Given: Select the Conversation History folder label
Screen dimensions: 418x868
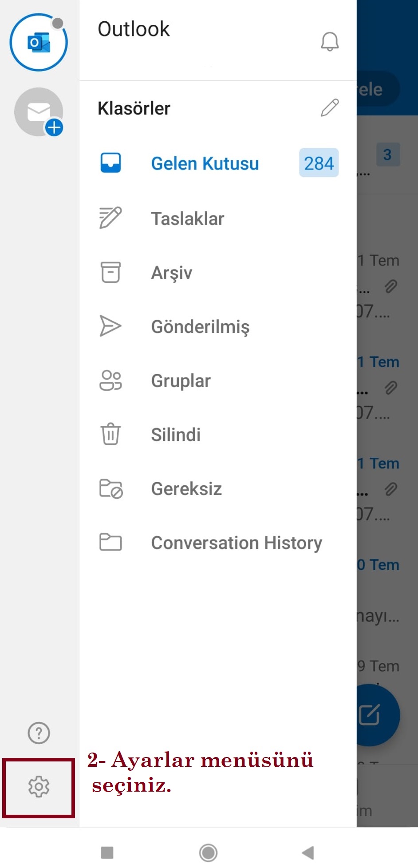Looking at the screenshot, I should click(237, 543).
